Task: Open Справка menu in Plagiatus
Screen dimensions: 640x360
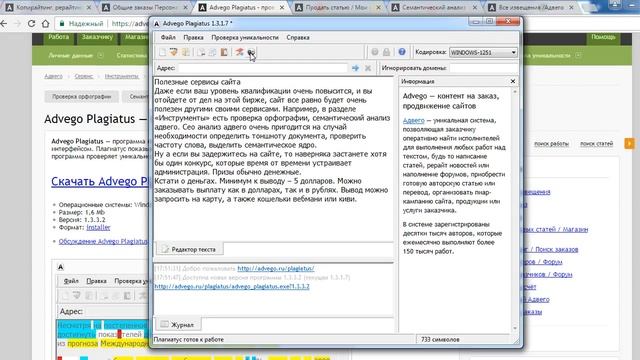Action: pyautogui.click(x=298, y=37)
